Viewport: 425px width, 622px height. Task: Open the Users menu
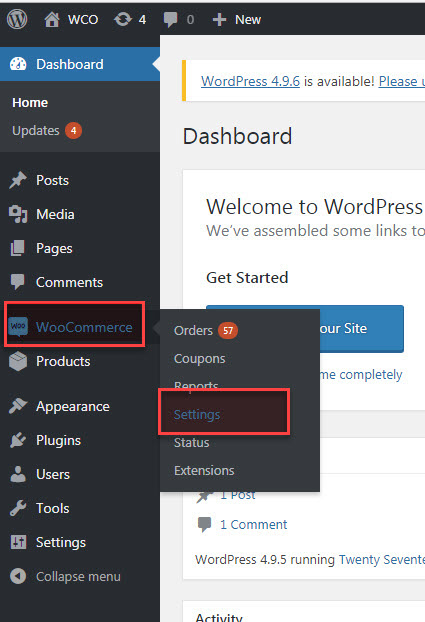(53, 474)
